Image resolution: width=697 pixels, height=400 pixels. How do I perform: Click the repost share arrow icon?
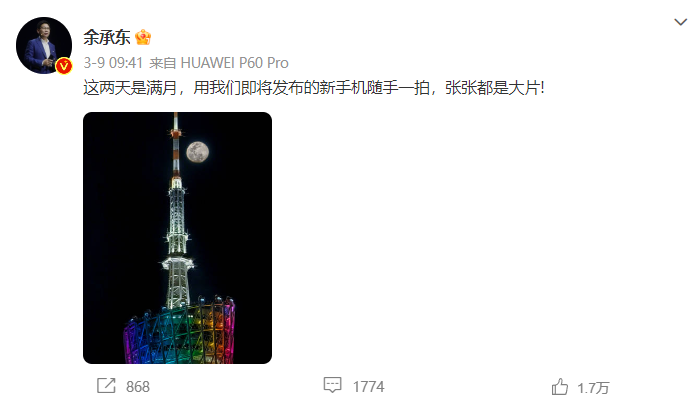tap(106, 385)
